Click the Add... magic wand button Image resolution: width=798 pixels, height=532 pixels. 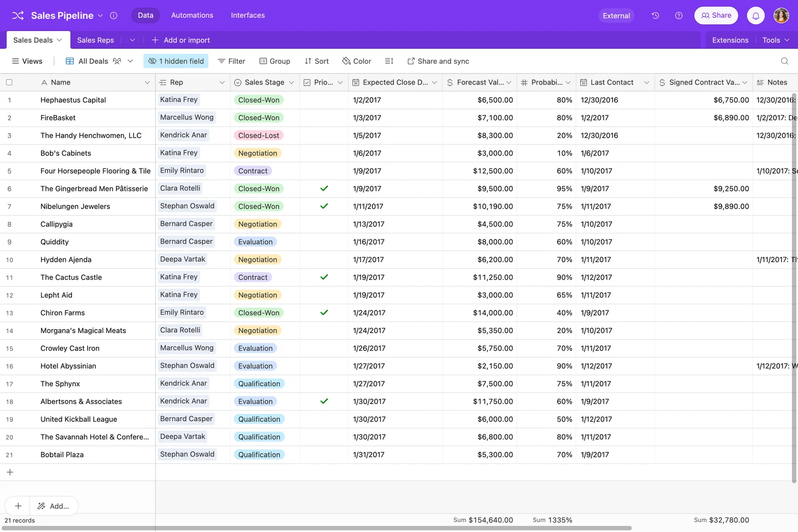pyautogui.click(x=54, y=506)
